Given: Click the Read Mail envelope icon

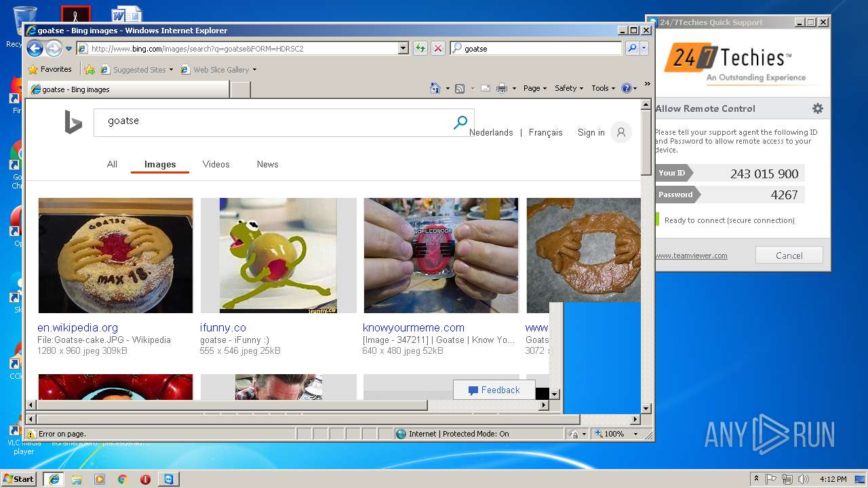Looking at the screenshot, I should pyautogui.click(x=486, y=88).
